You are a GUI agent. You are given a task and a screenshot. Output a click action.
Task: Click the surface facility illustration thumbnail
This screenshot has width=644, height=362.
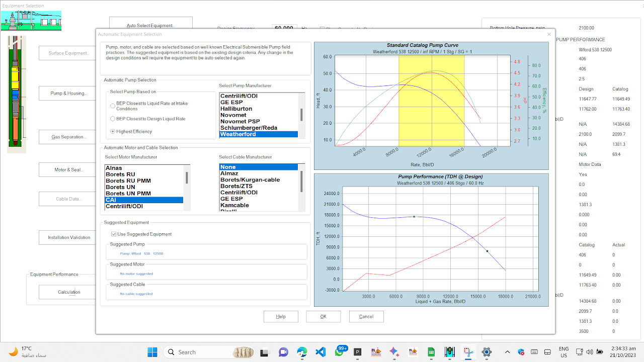(x=31, y=21)
